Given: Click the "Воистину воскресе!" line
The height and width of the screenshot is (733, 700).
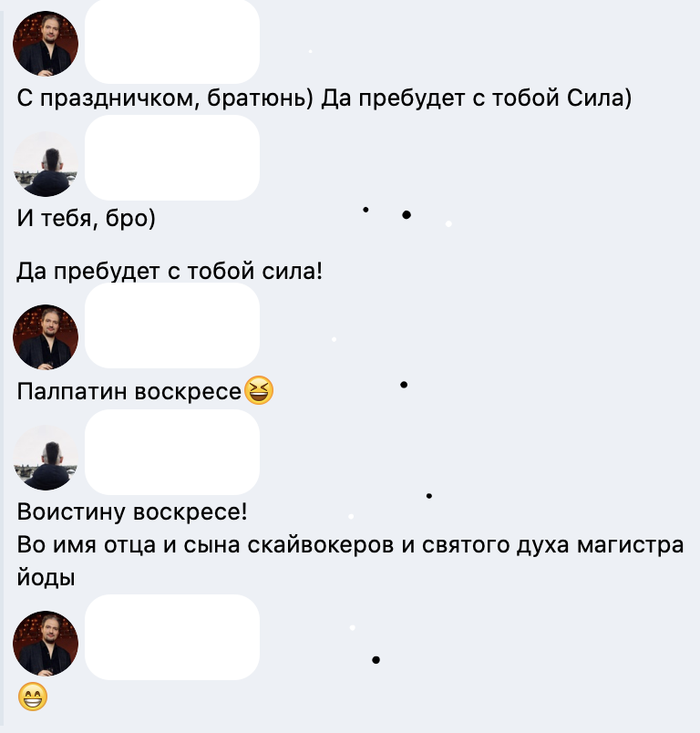Looking at the screenshot, I should 132,511.
